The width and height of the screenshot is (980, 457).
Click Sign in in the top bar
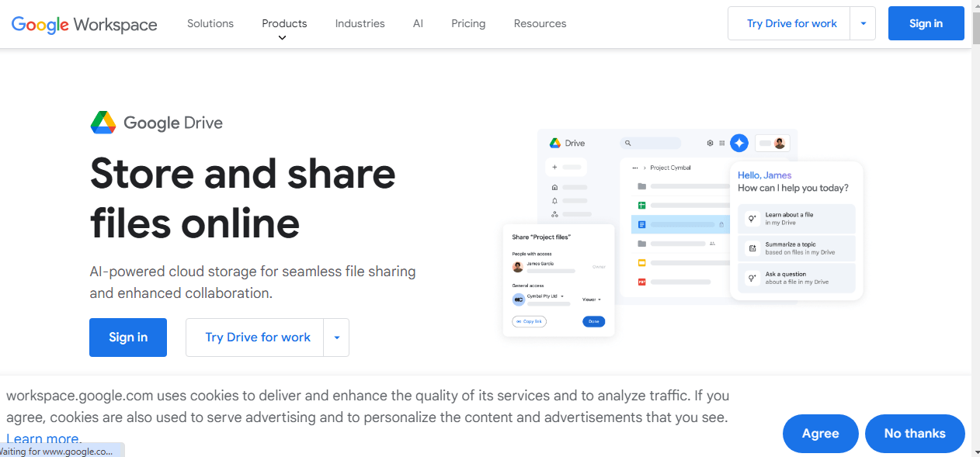click(926, 23)
